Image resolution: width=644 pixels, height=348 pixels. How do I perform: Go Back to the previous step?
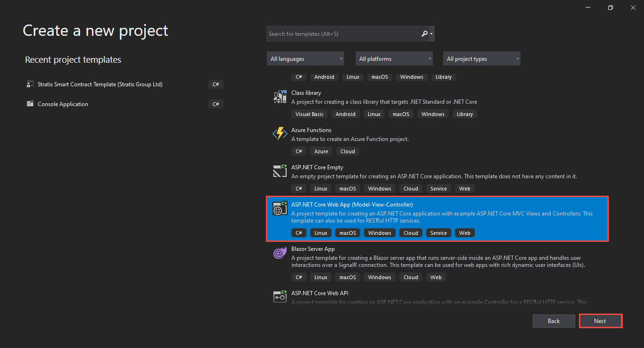pos(554,321)
